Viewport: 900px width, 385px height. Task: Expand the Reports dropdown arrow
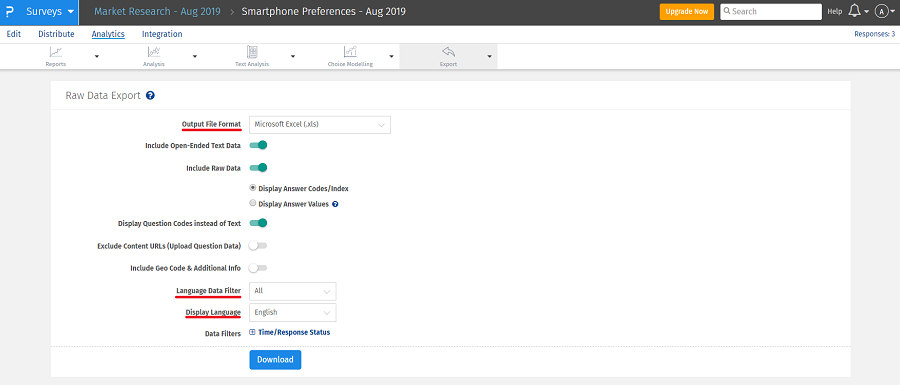coord(96,56)
